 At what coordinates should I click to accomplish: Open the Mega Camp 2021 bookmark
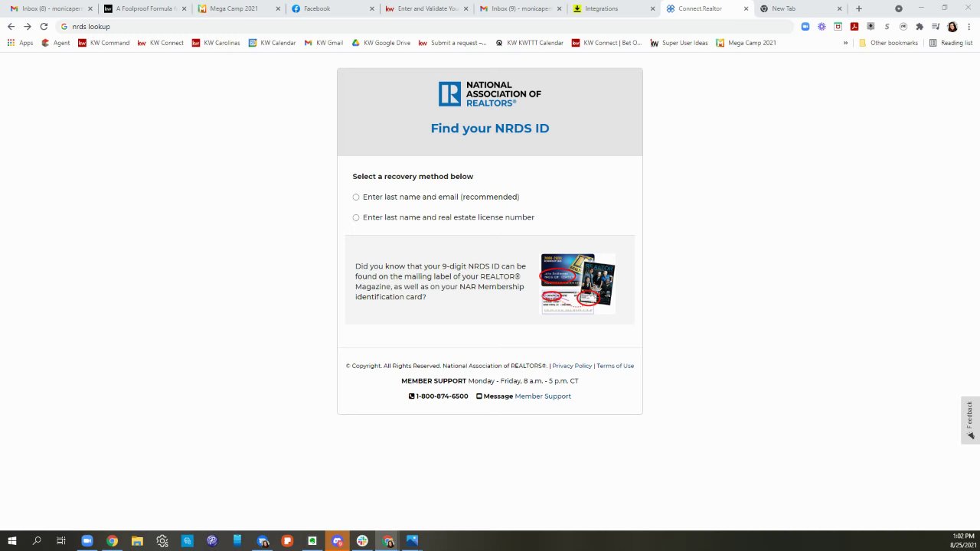click(x=746, y=43)
